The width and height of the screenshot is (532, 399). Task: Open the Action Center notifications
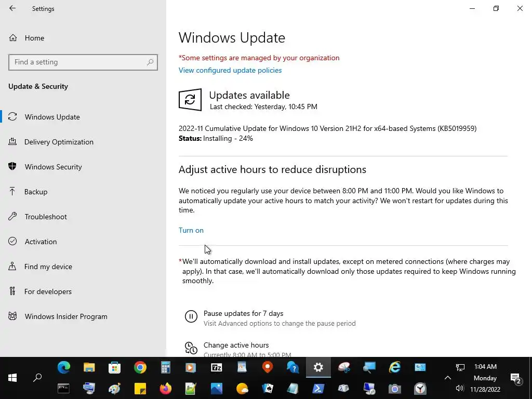516,378
